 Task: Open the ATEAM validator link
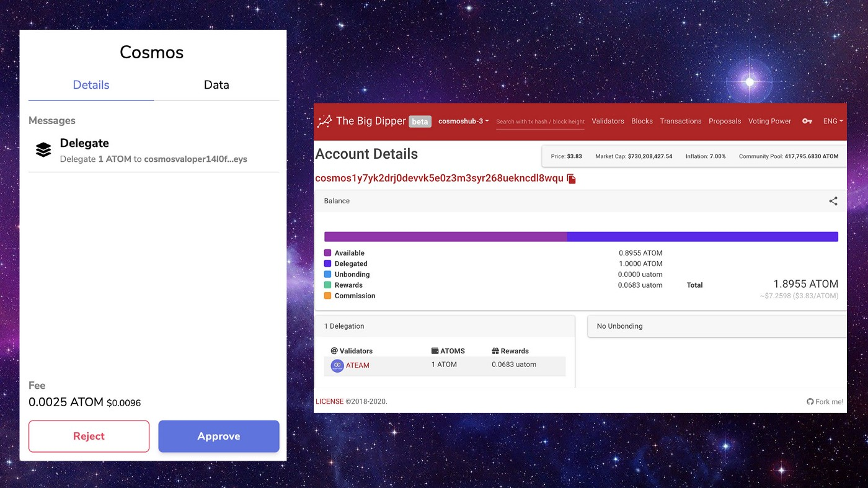358,365
